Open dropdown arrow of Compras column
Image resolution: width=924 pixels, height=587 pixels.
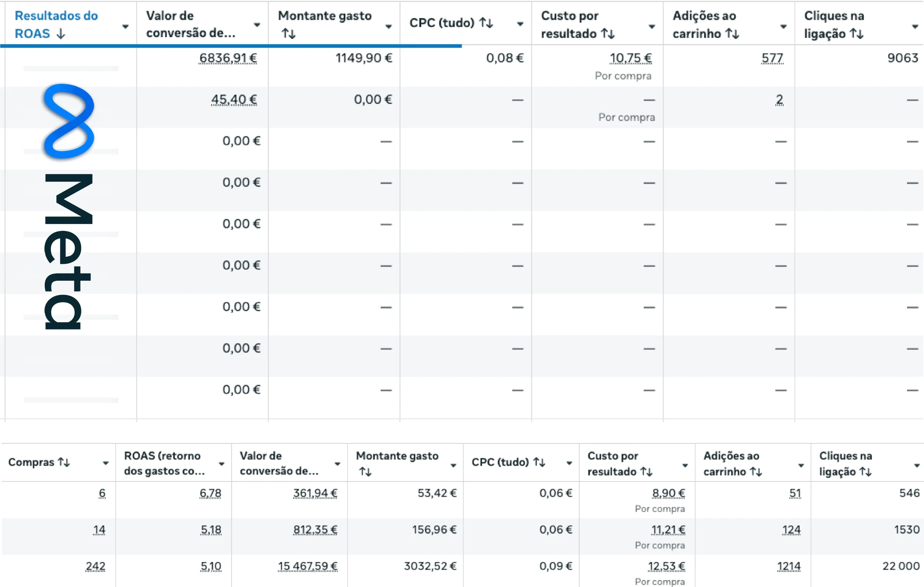[105, 463]
